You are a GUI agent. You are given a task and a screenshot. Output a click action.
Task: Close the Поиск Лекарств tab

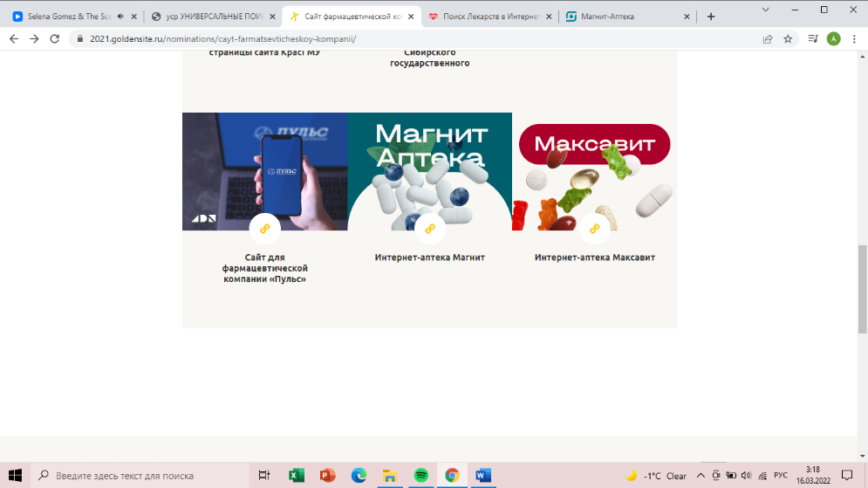click(549, 17)
